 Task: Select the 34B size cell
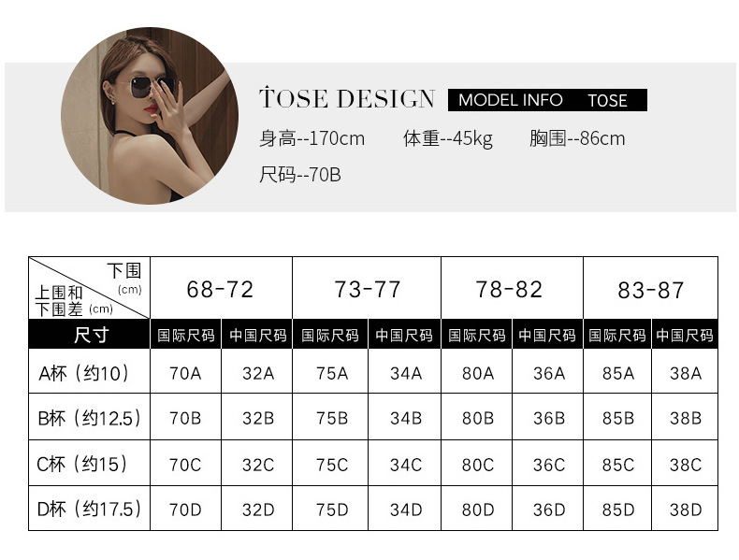406,419
